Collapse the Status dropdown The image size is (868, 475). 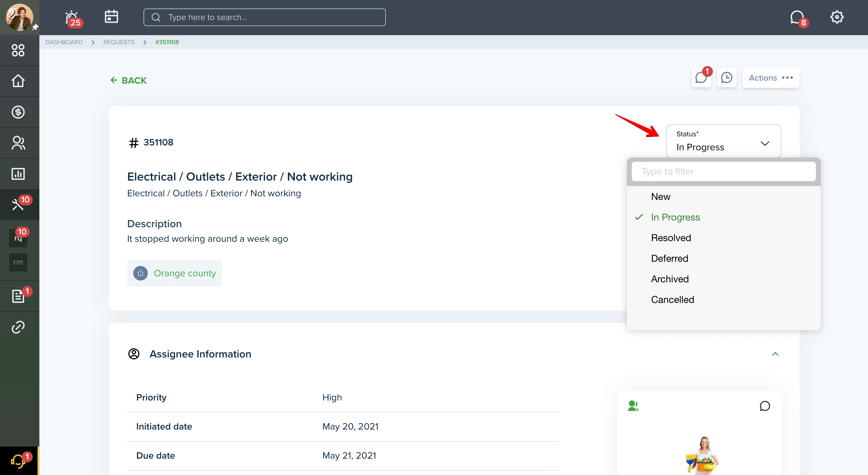tap(724, 141)
